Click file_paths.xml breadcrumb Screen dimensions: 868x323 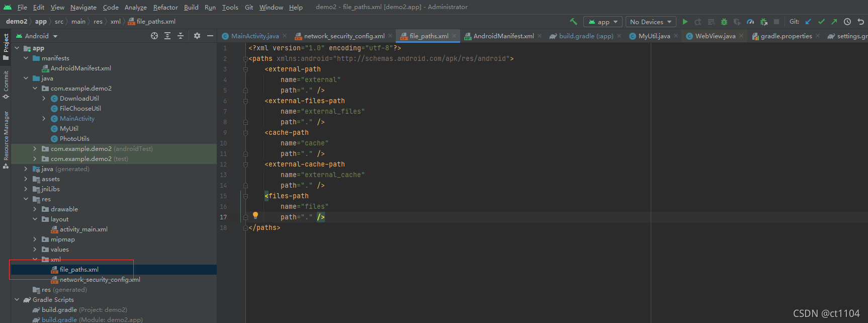152,22
